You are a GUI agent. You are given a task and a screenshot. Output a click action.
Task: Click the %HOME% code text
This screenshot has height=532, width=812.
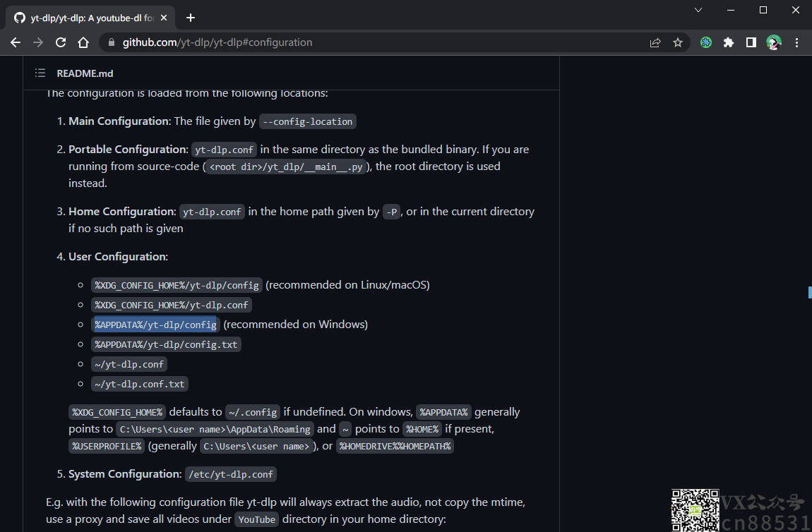(x=422, y=429)
